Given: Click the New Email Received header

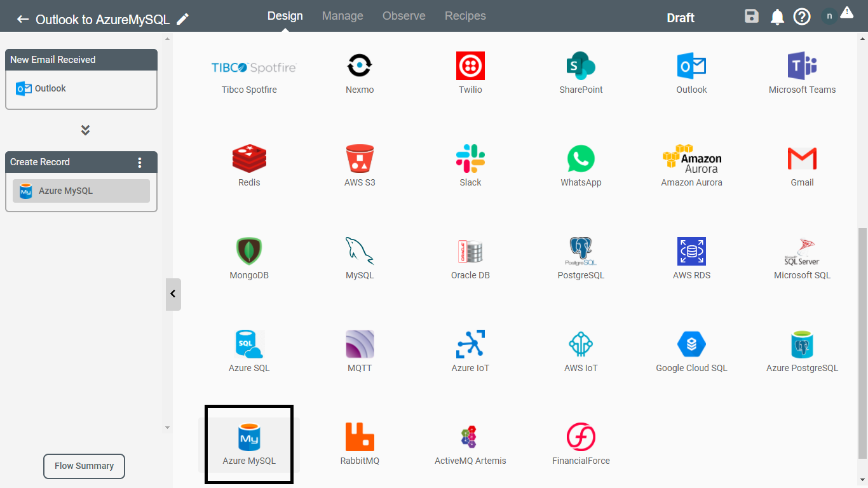Looking at the screenshot, I should (x=81, y=60).
